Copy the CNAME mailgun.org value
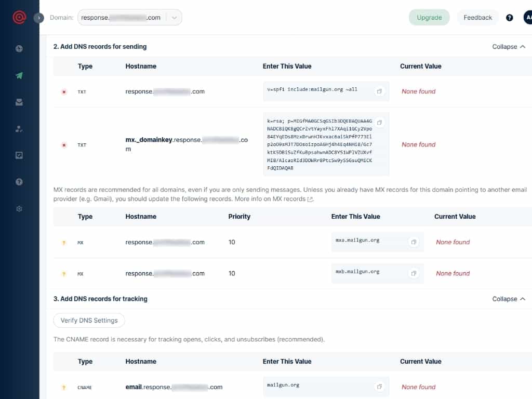The width and height of the screenshot is (532, 399). tap(379, 387)
